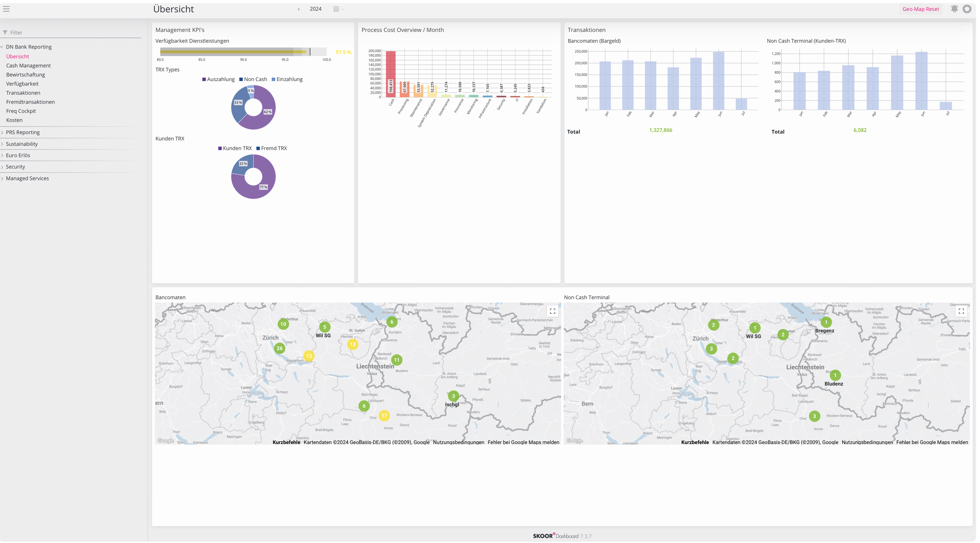The image size is (980, 543).
Task: Expand the Managed Services section
Action: pos(27,178)
